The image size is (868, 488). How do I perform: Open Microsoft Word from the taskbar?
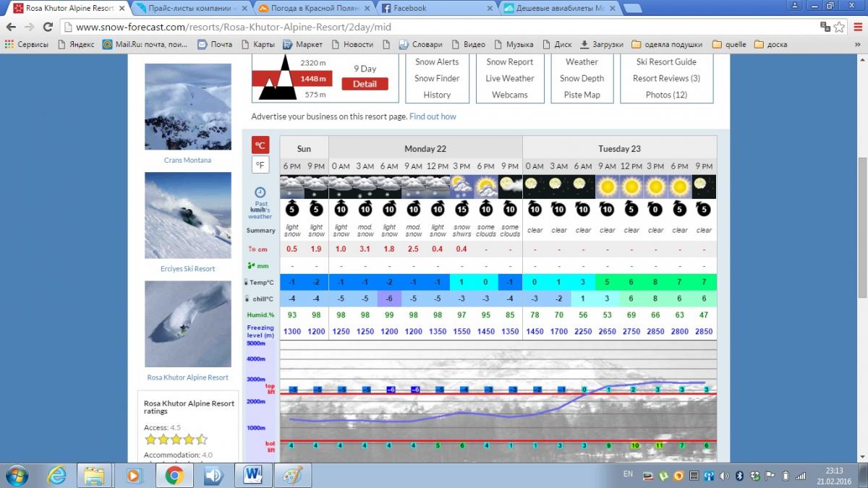pyautogui.click(x=252, y=476)
